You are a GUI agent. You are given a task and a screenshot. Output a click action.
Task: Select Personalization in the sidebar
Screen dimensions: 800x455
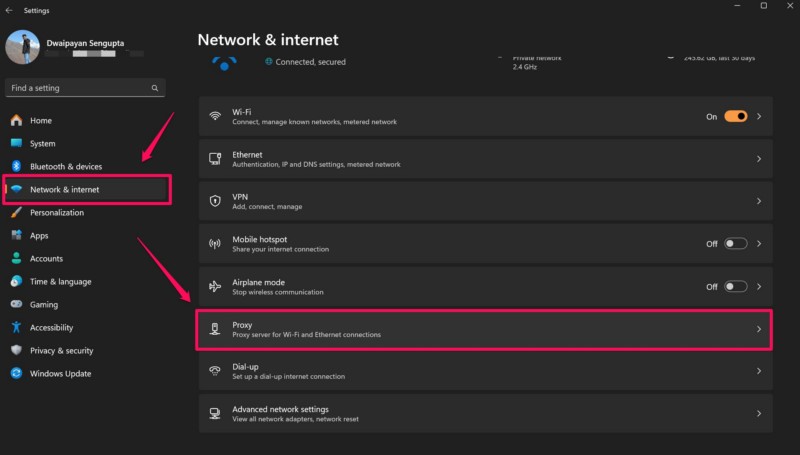tap(57, 212)
